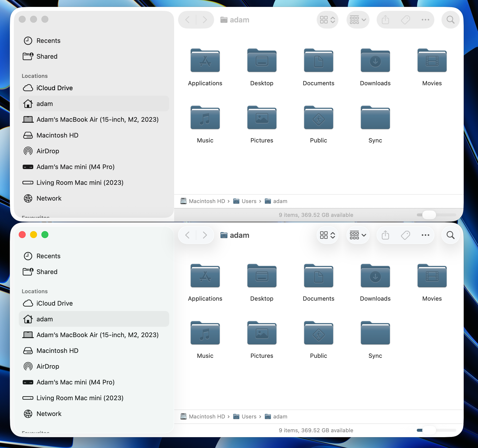Image resolution: width=478 pixels, height=448 pixels.
Task: Select Network in the bottom window sidebar
Action: point(49,414)
